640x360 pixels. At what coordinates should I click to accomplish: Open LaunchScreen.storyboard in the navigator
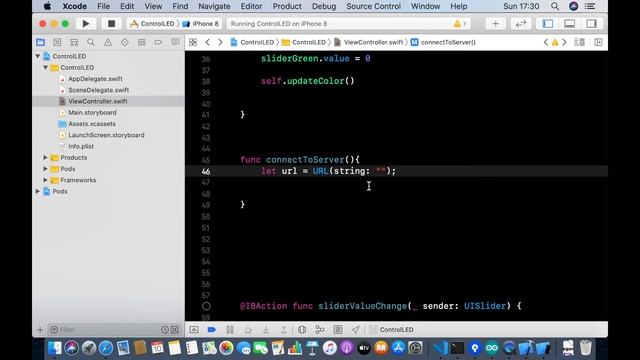tap(106, 135)
